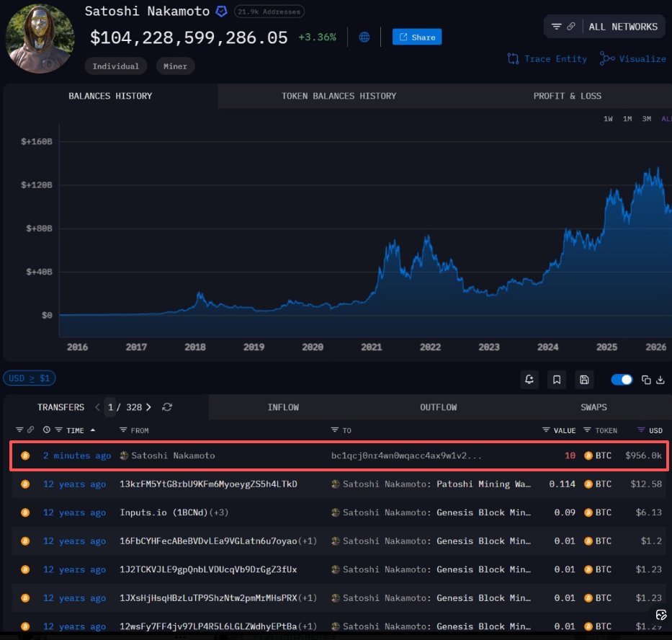Screen dimensions: 672x640
Task: Click the '21.9k Addresses' pill
Action: pos(269,12)
